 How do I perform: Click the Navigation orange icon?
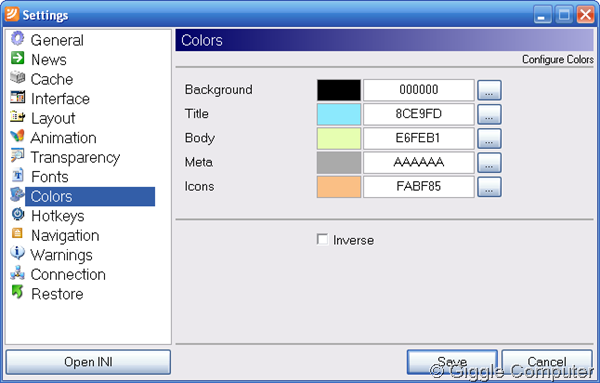point(17,233)
